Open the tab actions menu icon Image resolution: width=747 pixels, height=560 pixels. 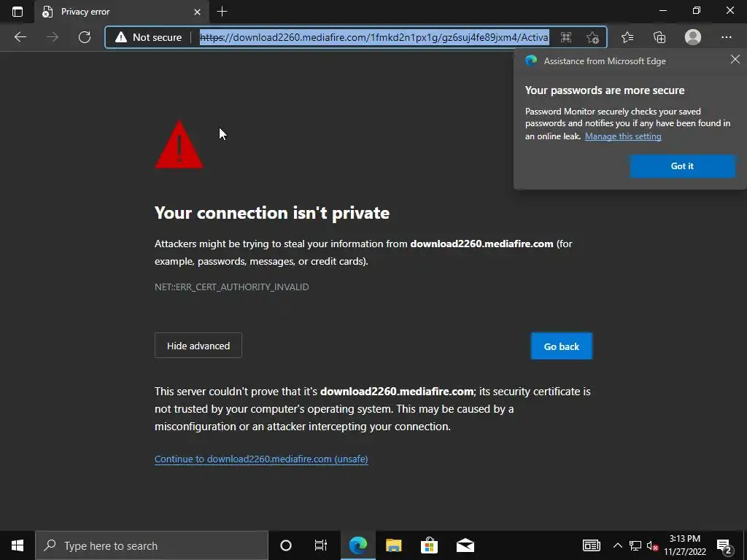tap(18, 12)
